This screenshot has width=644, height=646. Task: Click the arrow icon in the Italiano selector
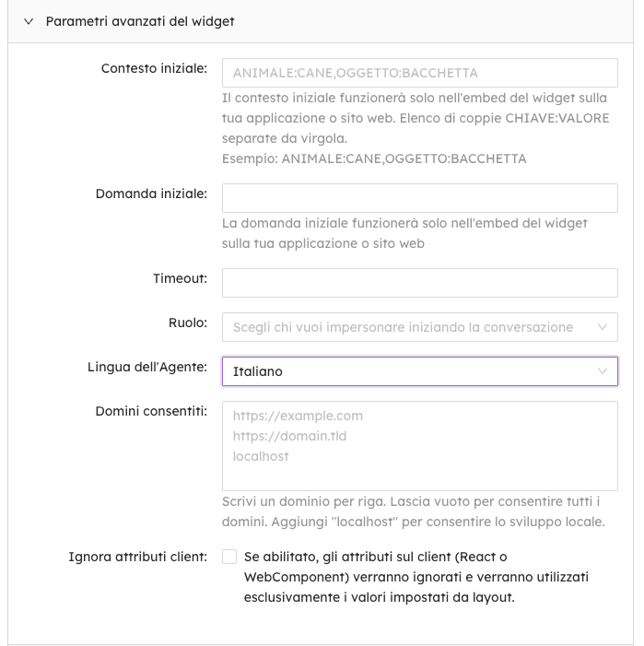(x=603, y=371)
